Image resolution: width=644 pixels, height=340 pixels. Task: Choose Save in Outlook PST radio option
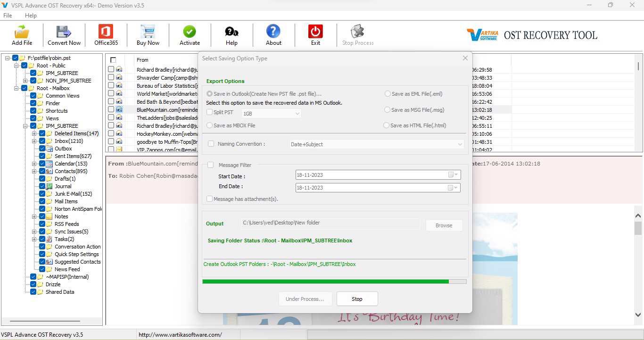point(209,94)
